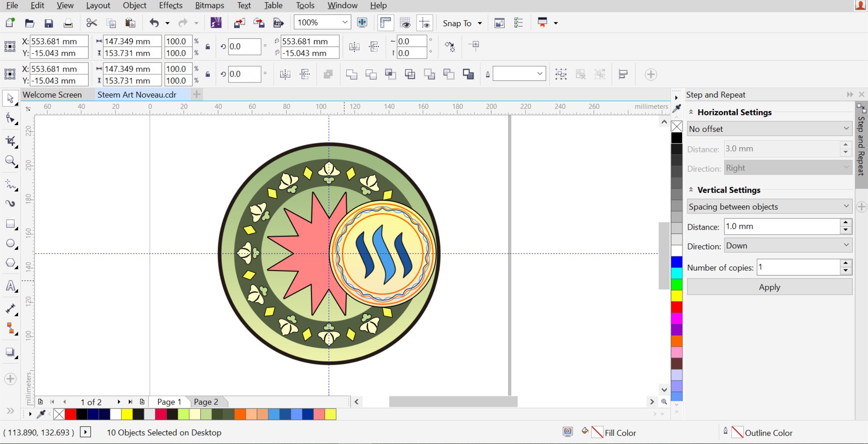Toggle Show rulers button
Viewport: 868px width, 444px height.
(x=385, y=23)
